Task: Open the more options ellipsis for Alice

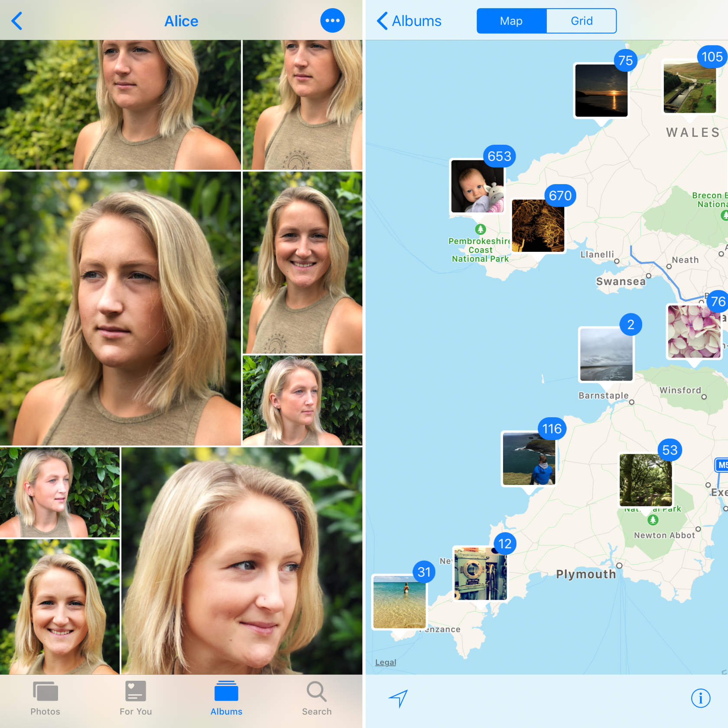Action: [332, 20]
